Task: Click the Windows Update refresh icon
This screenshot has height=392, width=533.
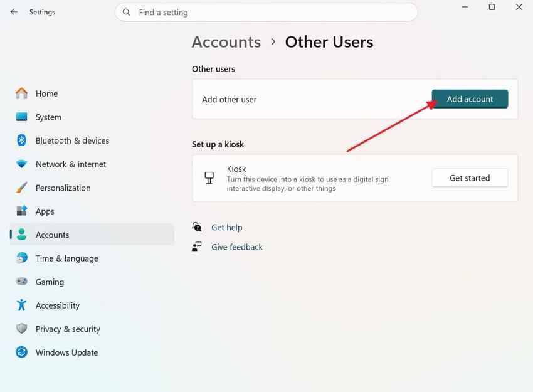Action: pyautogui.click(x=21, y=352)
